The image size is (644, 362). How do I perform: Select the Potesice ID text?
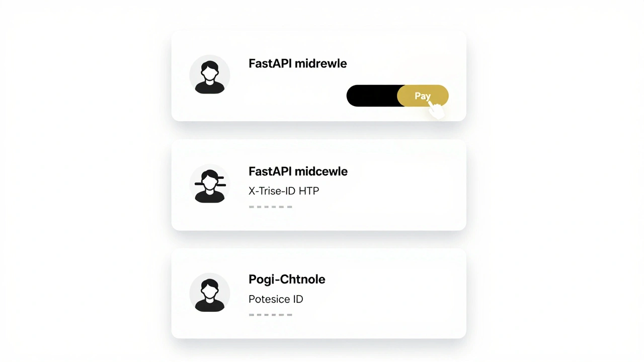(276, 299)
